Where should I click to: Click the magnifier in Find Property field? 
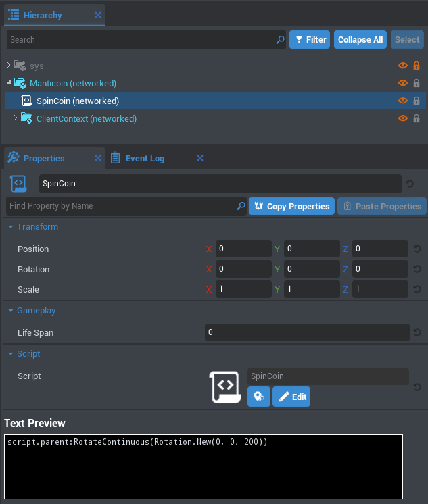(x=241, y=206)
